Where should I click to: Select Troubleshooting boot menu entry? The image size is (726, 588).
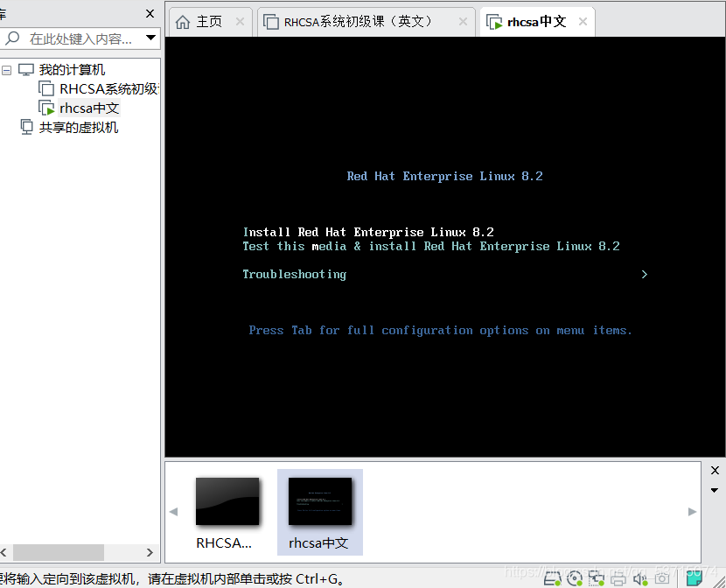coord(295,275)
